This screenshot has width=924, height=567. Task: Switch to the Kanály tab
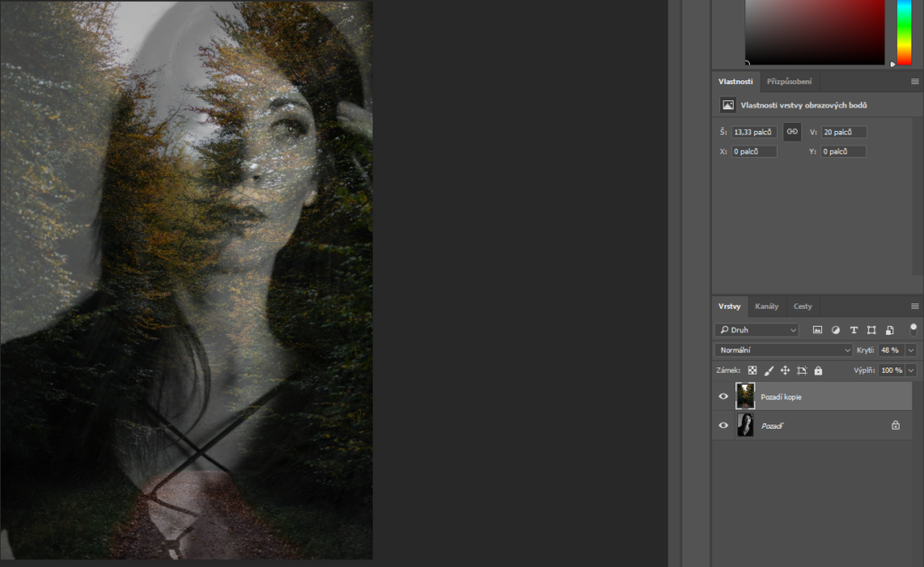pos(767,306)
